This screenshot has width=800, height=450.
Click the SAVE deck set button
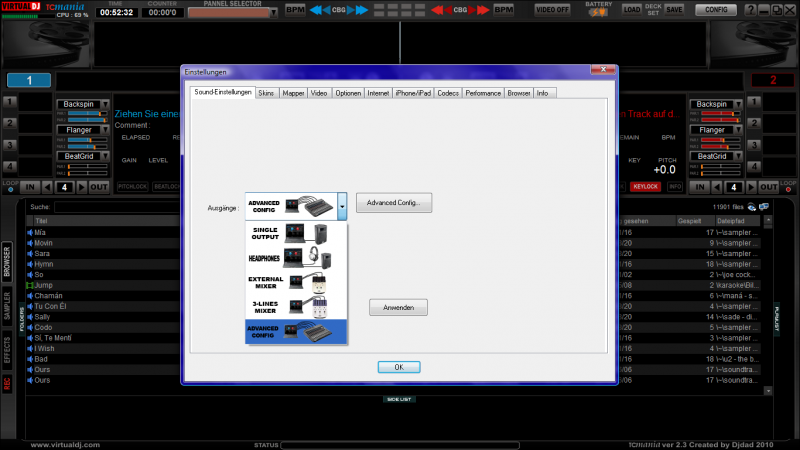pyautogui.click(x=674, y=10)
